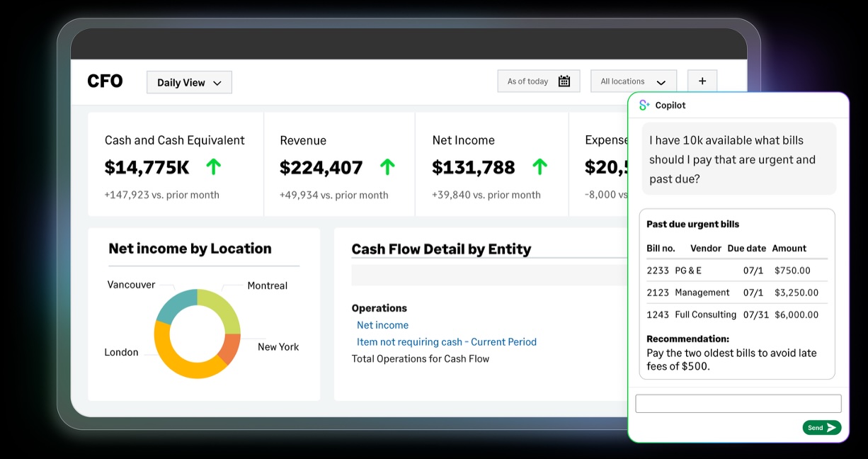Open the Net income link under Operations
The image size is (868, 459).
[382, 325]
